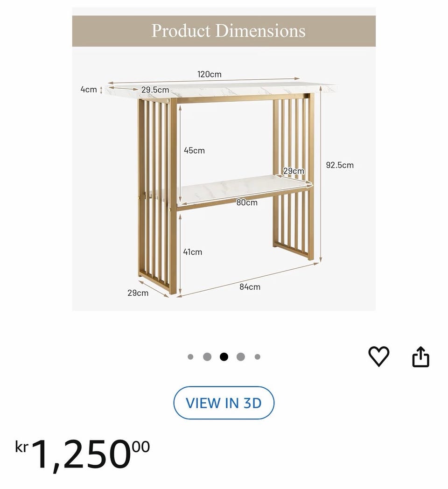Go to the first image dot
This screenshot has height=489, width=448.
[x=190, y=357]
